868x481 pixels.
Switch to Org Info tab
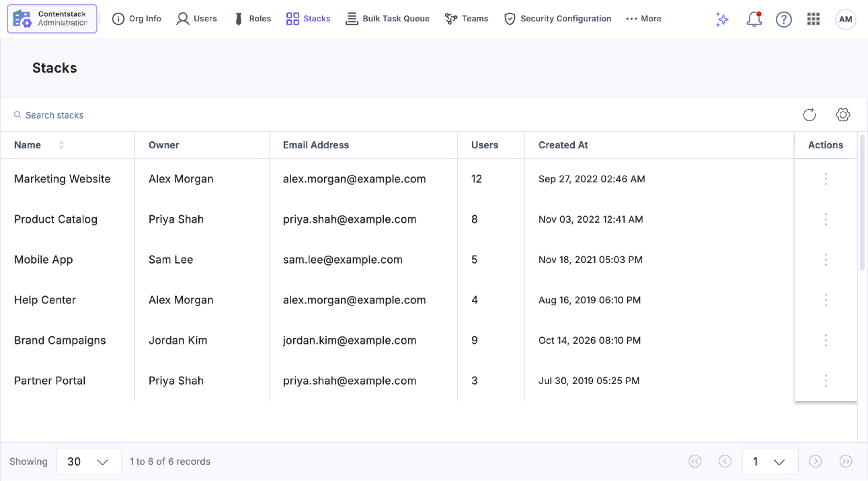coord(137,19)
